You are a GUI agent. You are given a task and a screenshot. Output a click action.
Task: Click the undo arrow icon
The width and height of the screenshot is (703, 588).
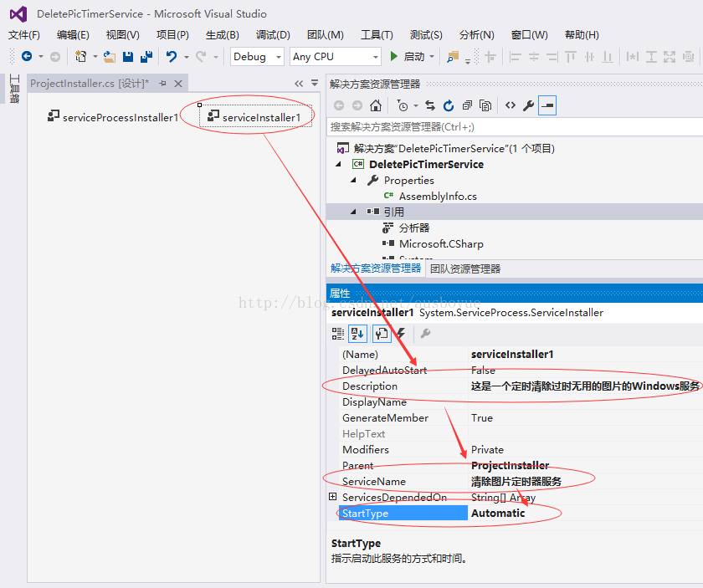pyautogui.click(x=172, y=57)
